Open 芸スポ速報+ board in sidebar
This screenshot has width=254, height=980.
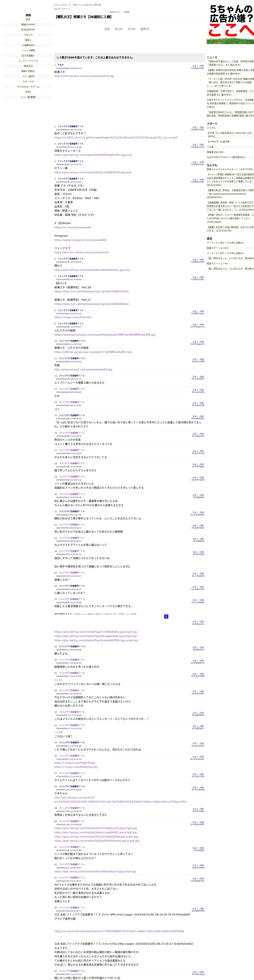[28, 56]
